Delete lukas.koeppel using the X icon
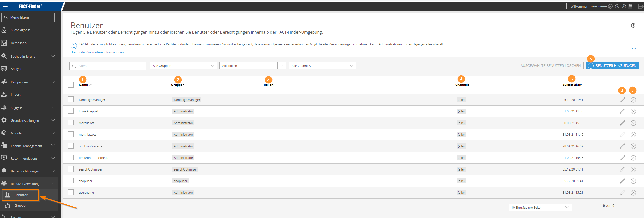The image size is (644, 218). click(633, 111)
